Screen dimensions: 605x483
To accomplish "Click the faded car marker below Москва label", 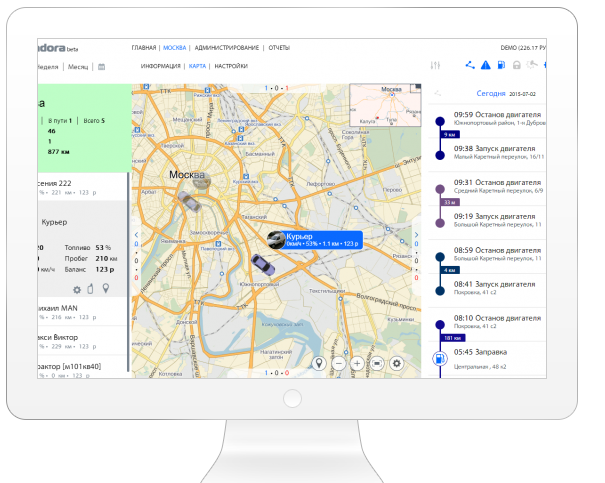I will pyautogui.click(x=201, y=181).
